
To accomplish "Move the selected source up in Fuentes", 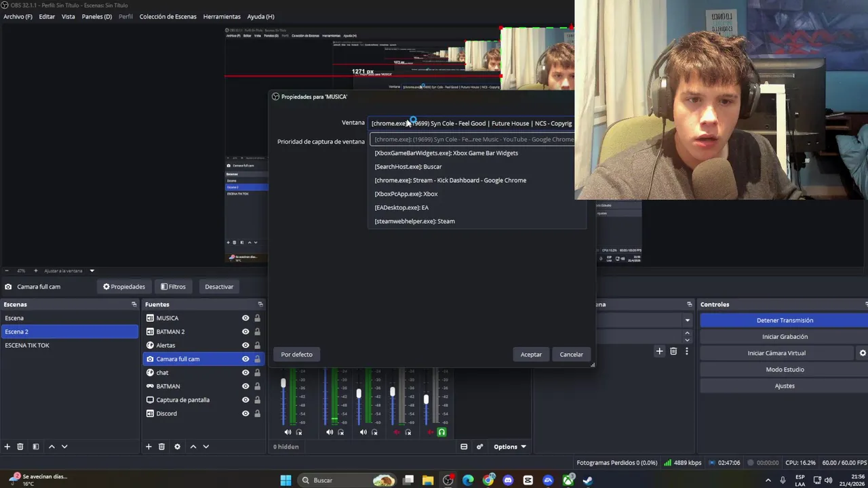I will click(x=193, y=447).
